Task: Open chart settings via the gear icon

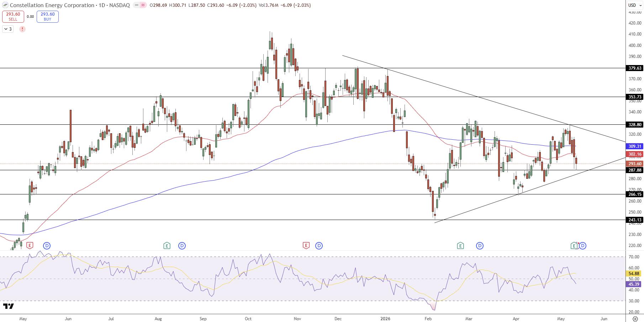Action: pos(635,319)
